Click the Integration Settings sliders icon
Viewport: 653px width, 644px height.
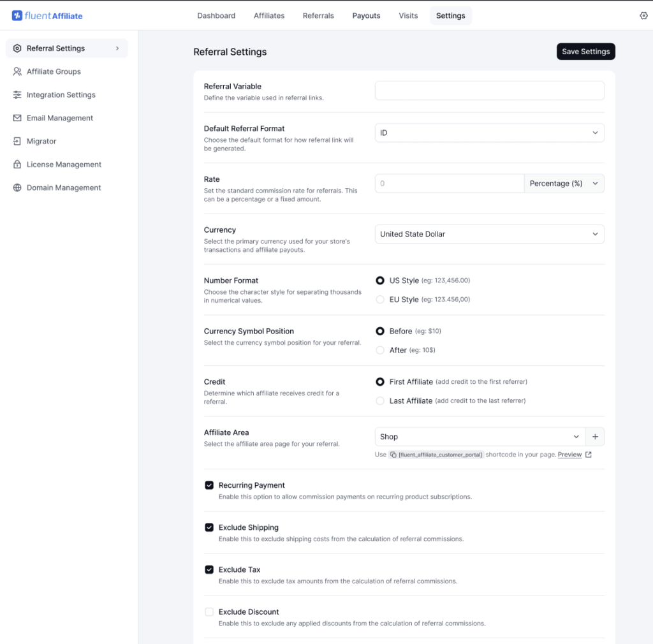point(17,95)
